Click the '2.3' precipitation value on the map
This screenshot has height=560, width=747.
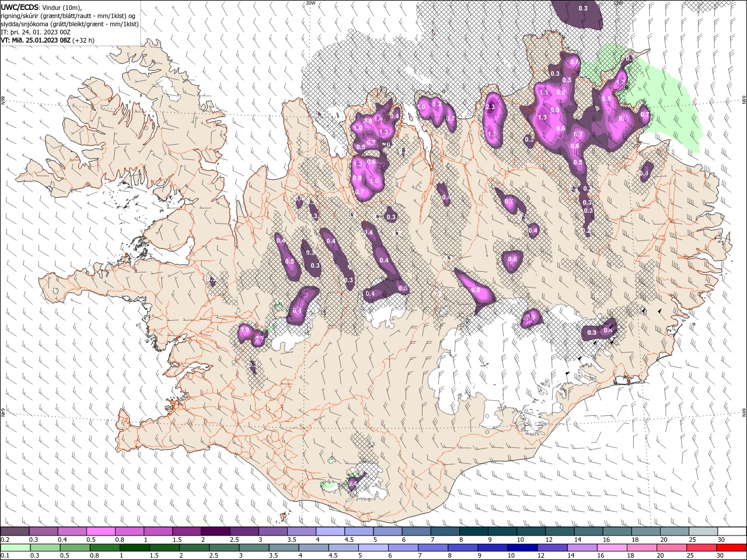(490, 107)
